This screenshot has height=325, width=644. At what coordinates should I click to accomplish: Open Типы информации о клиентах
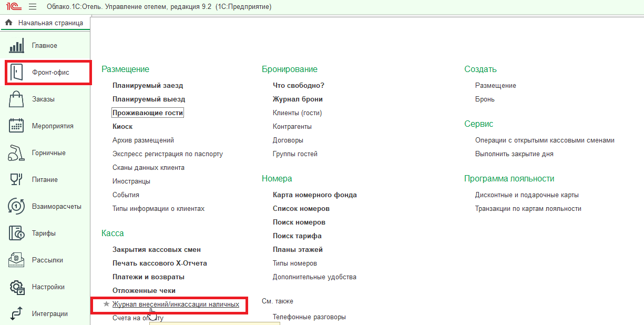click(158, 208)
